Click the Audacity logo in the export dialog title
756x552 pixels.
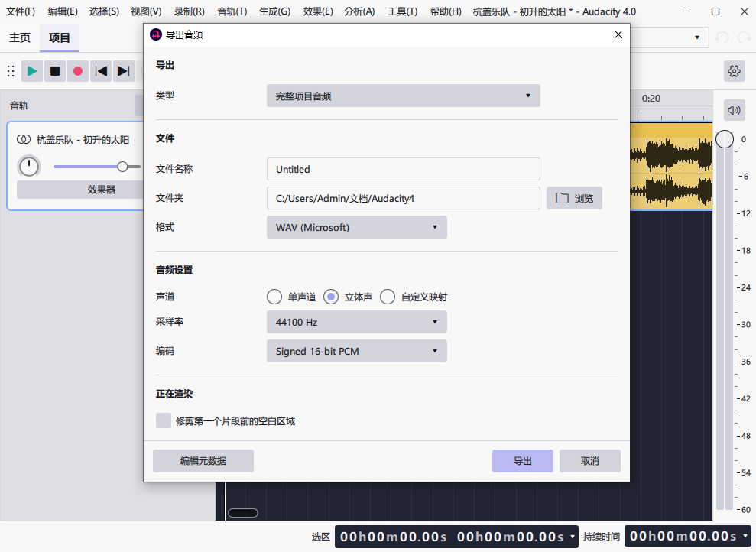point(156,34)
